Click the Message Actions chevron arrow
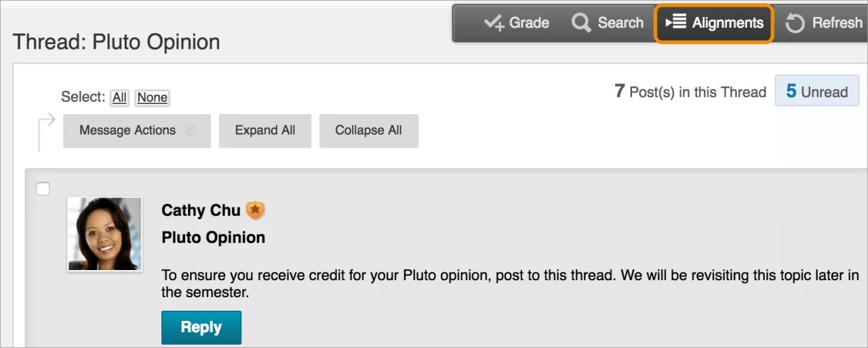The image size is (868, 348). [x=190, y=131]
